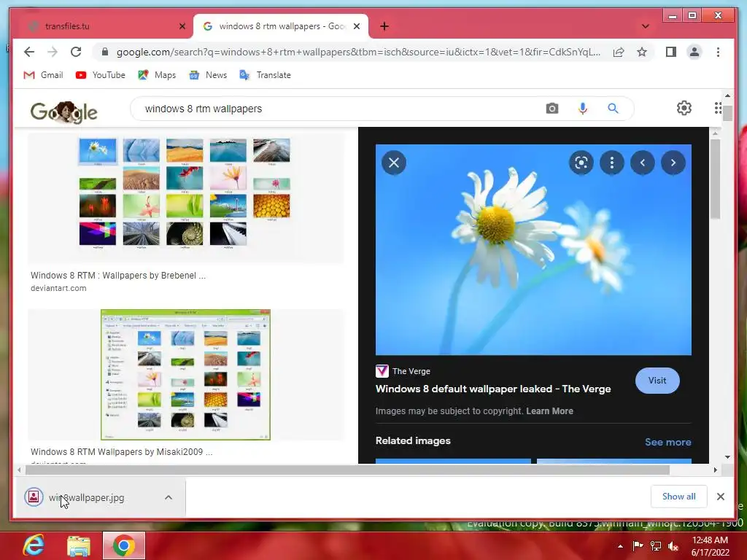Open the tab search dropdown arrow
The height and width of the screenshot is (560, 747).
click(x=646, y=26)
